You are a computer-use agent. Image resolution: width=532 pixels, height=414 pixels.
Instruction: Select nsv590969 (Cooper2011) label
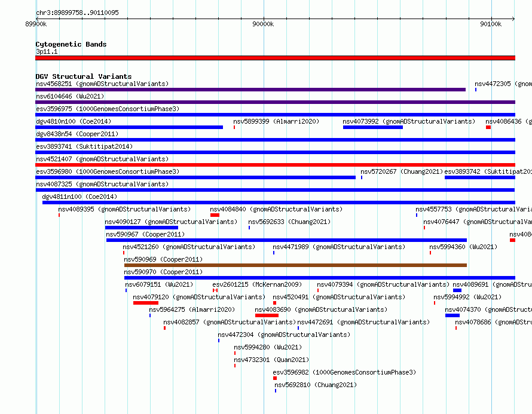[163, 259]
